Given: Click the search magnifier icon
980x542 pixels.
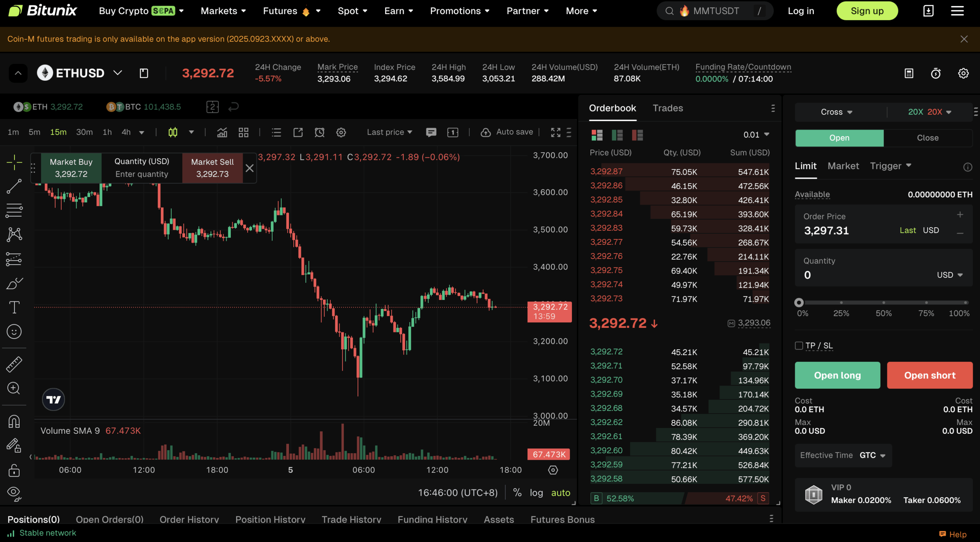Looking at the screenshot, I should click(670, 11).
